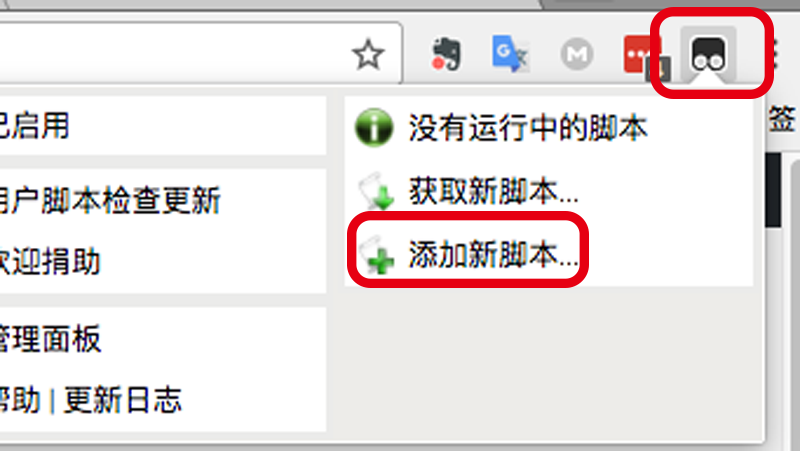Screen dimensions: 800x451
Task: Click the green info icon
Action: click(x=374, y=127)
